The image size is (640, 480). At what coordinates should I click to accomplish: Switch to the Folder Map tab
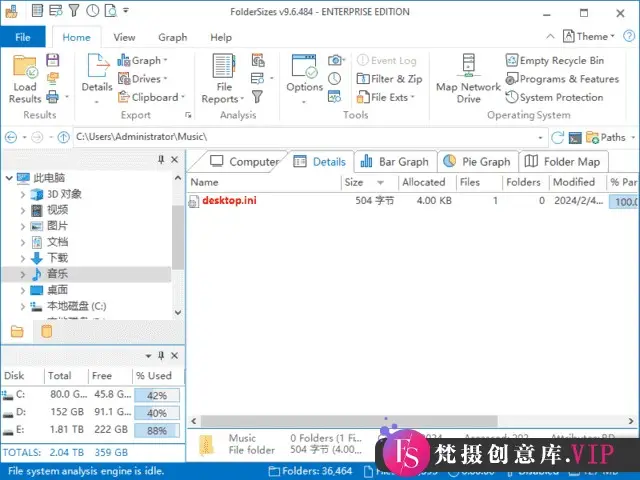pos(562,162)
